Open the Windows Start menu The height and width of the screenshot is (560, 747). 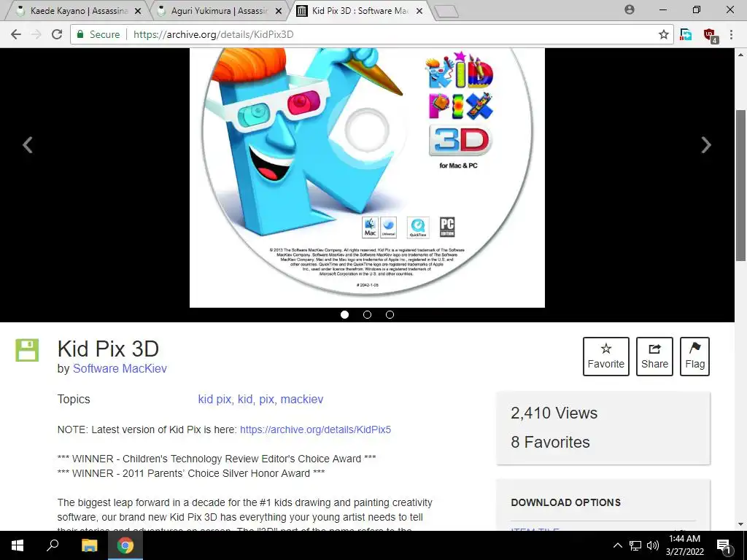tap(18, 545)
